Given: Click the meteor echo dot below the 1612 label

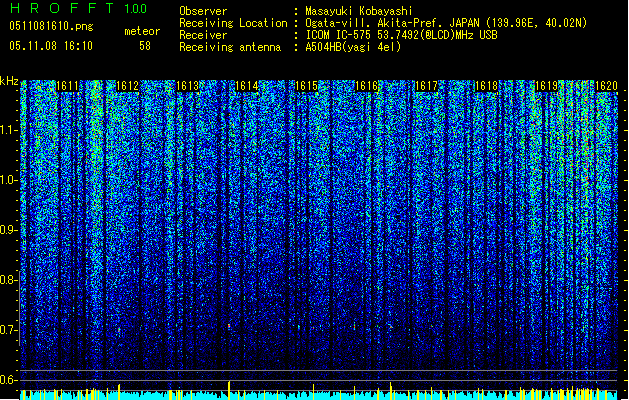Looking at the screenshot, I should (119, 329).
